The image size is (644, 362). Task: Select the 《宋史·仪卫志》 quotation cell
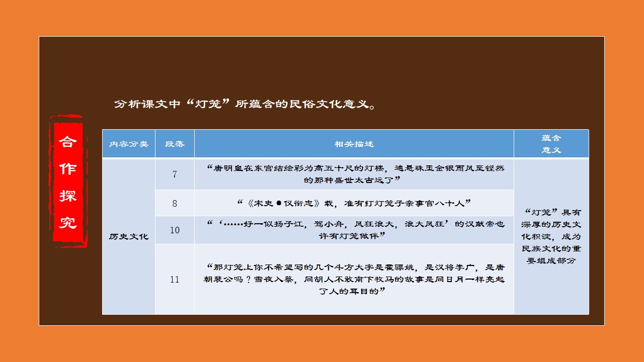[x=354, y=203]
